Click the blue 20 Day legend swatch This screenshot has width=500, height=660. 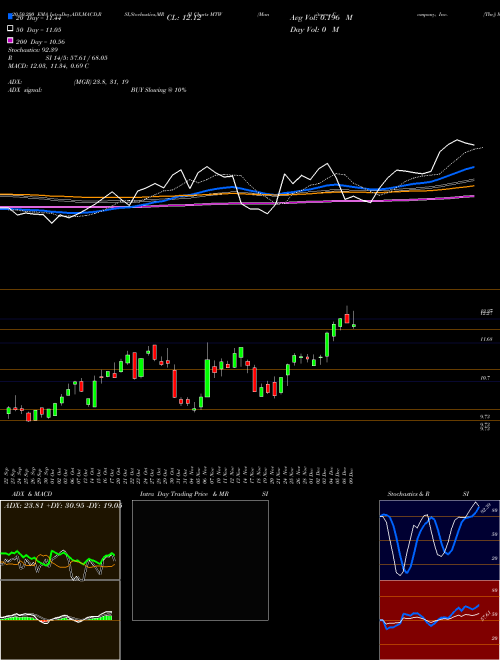(10, 17)
